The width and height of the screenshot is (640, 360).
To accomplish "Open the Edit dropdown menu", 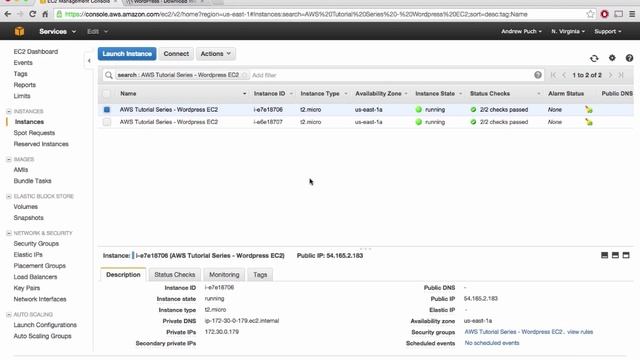I will (97, 31).
